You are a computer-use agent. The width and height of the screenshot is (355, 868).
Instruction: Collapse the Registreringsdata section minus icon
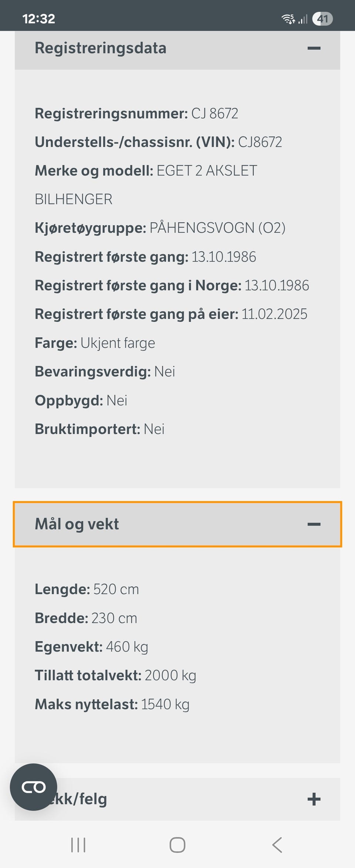click(x=314, y=48)
